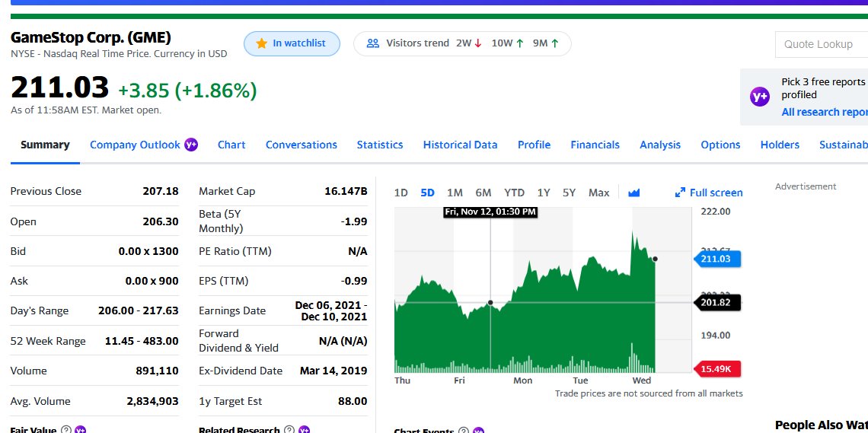The image size is (868, 433).
Task: Click the y+ badge next to Related Research
Action: (x=304, y=430)
